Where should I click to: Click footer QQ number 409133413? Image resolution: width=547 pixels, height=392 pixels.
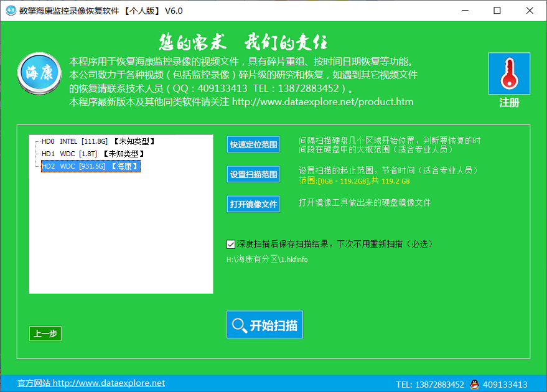click(x=505, y=385)
